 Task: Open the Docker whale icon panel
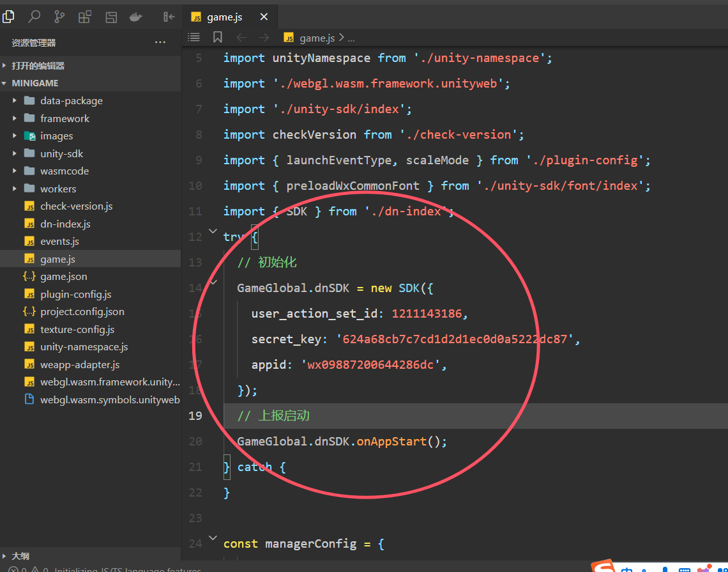[x=135, y=17]
